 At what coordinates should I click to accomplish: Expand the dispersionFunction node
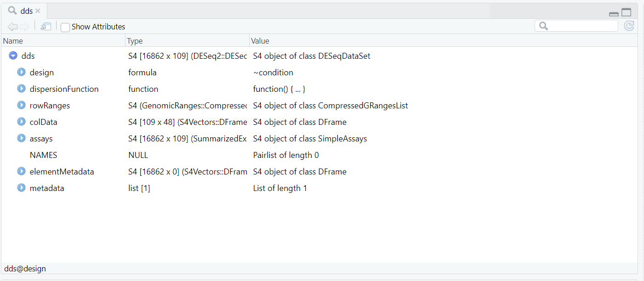[21, 89]
